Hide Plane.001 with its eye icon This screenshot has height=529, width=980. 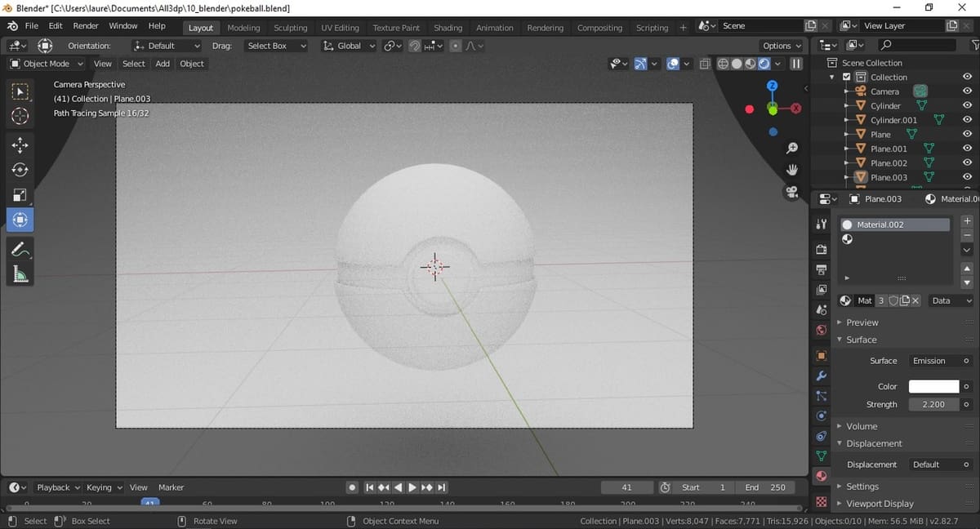[x=967, y=149]
